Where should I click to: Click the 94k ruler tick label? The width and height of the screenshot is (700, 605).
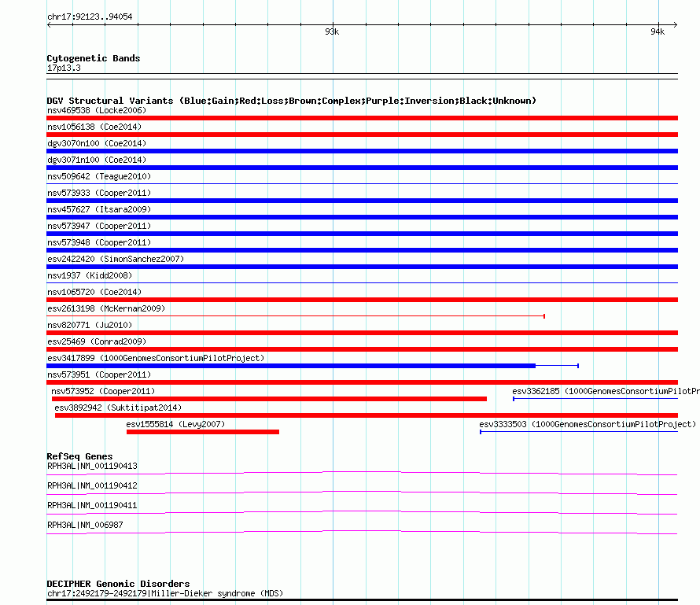658,31
